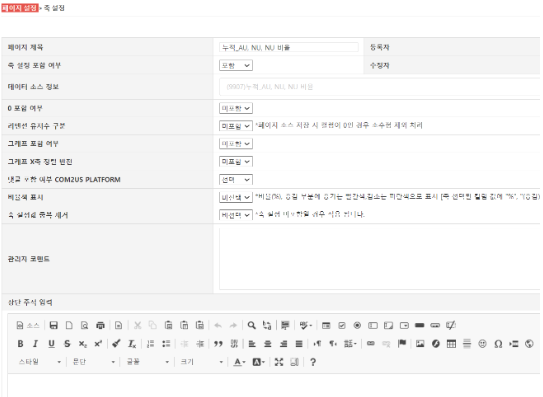This screenshot has width=543, height=397.
Task: Toggle Superscript formatting
Action: (98, 344)
